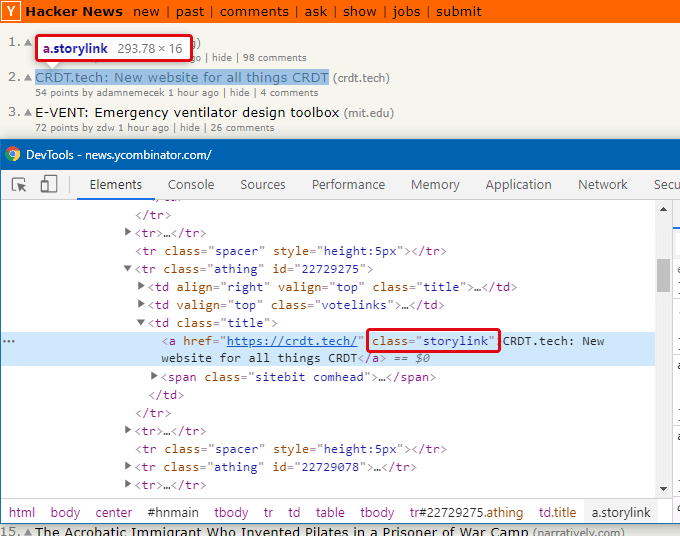The width and height of the screenshot is (680, 536).
Task: Collapse the td class title node
Action: (x=141, y=322)
